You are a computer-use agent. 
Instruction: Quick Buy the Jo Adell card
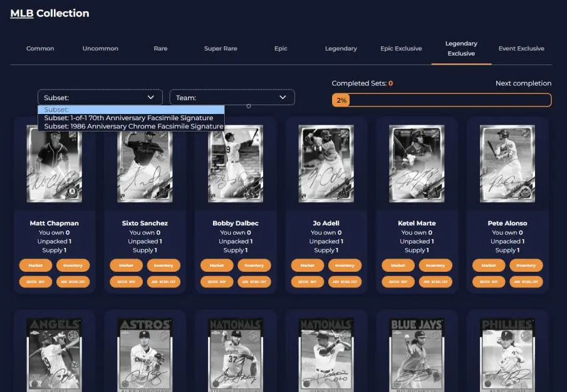coord(308,282)
